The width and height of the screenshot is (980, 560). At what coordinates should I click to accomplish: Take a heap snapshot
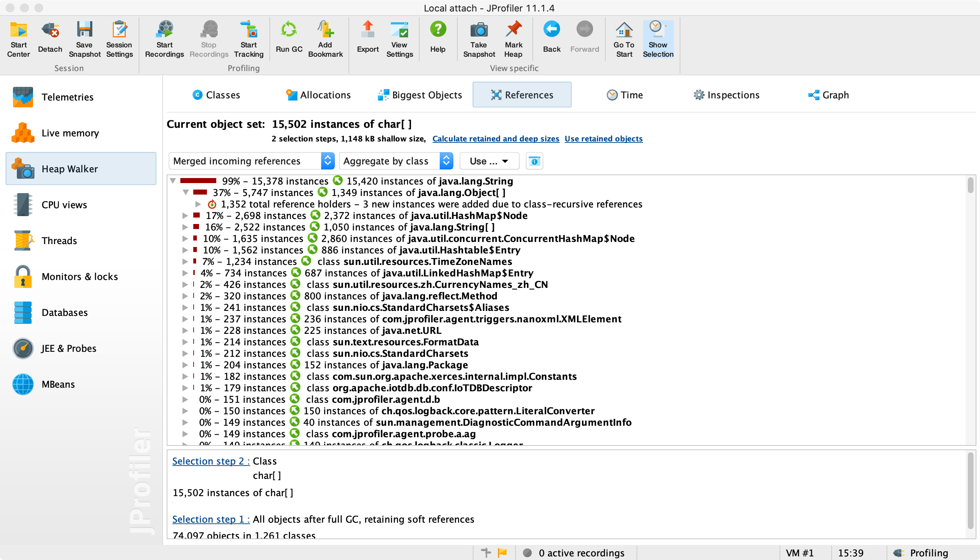478,38
